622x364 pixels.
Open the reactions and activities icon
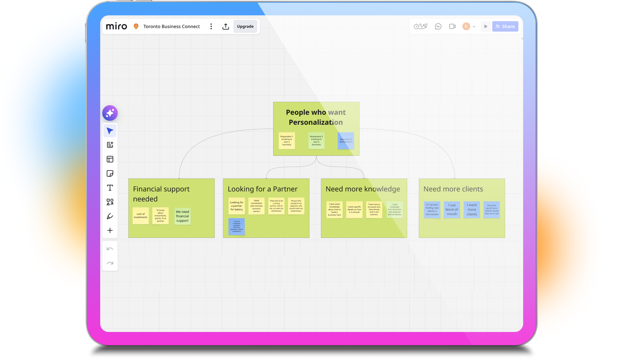click(421, 26)
